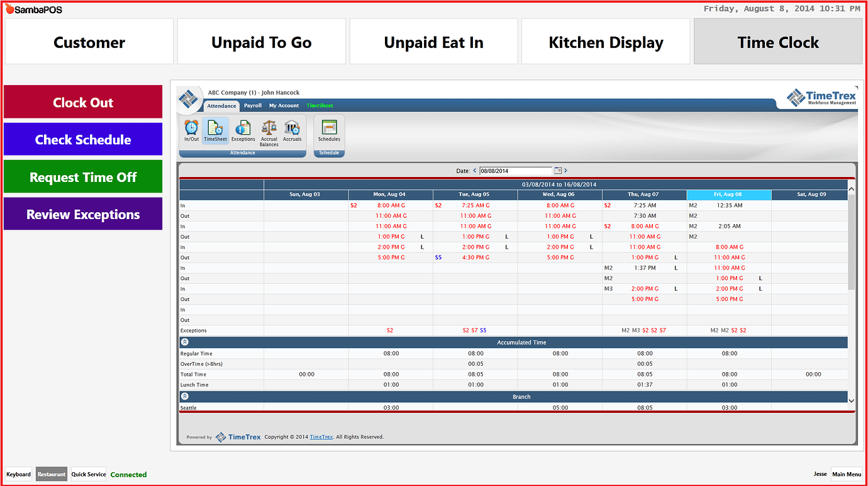The height and width of the screenshot is (486, 868).
Task: Click the Clock Out button
Action: [83, 102]
